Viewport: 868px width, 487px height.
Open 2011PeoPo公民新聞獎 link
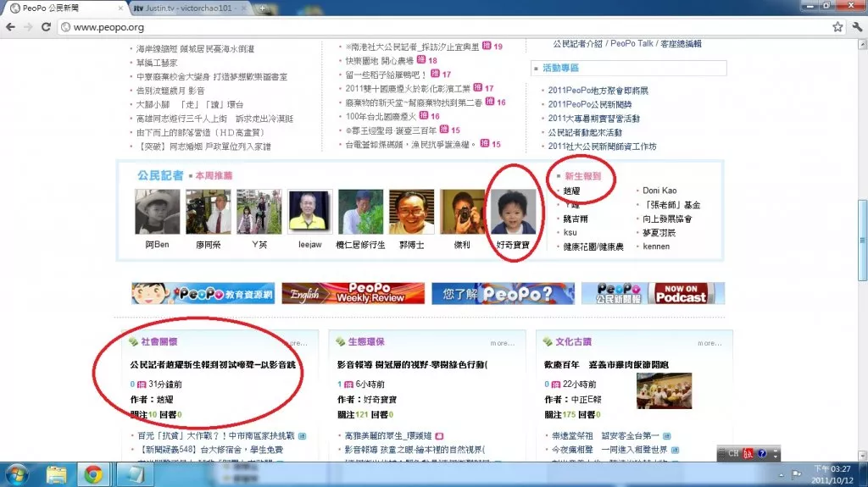[x=590, y=104]
